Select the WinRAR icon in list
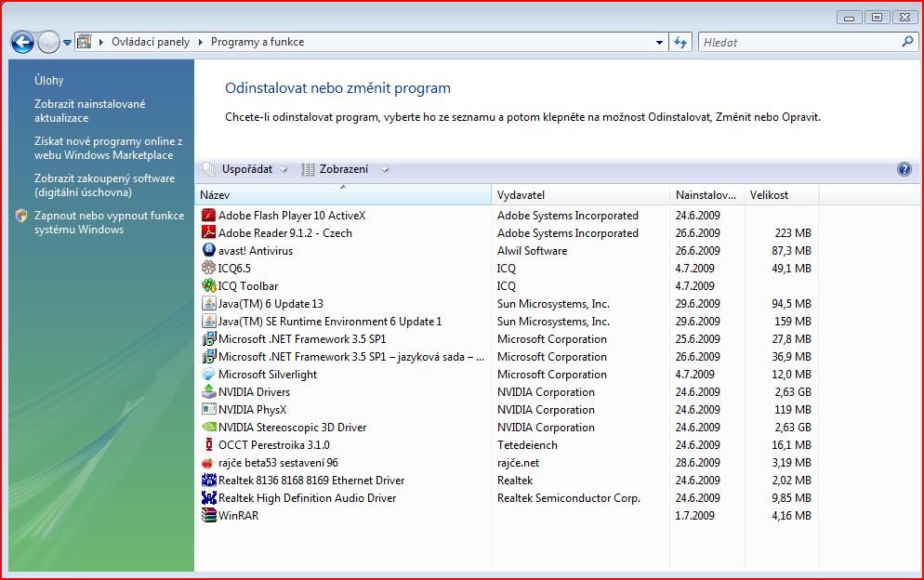 pyautogui.click(x=209, y=516)
